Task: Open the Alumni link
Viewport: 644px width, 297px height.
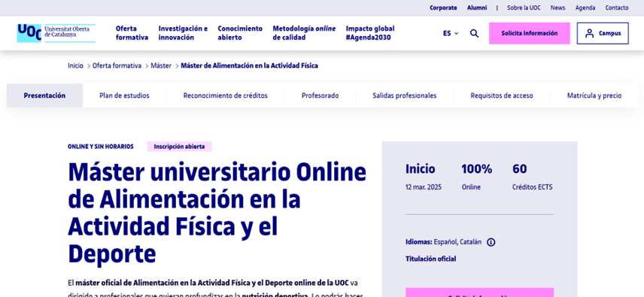Action: click(x=477, y=8)
